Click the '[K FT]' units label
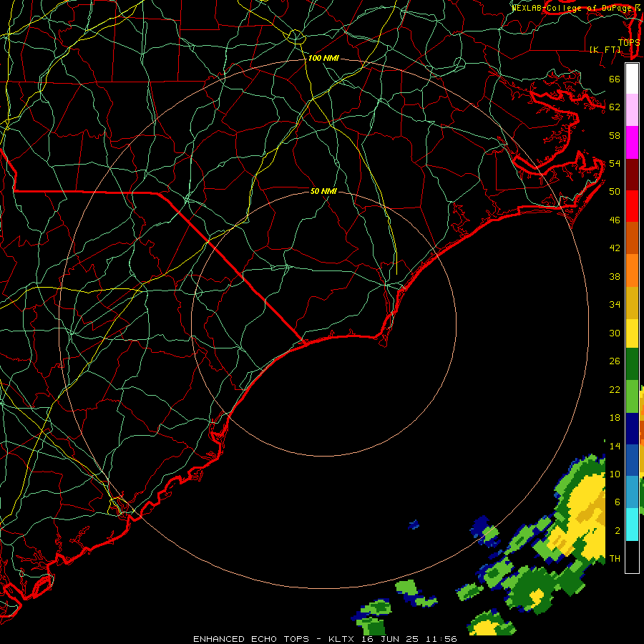This screenshot has width=644, height=644. (605, 49)
